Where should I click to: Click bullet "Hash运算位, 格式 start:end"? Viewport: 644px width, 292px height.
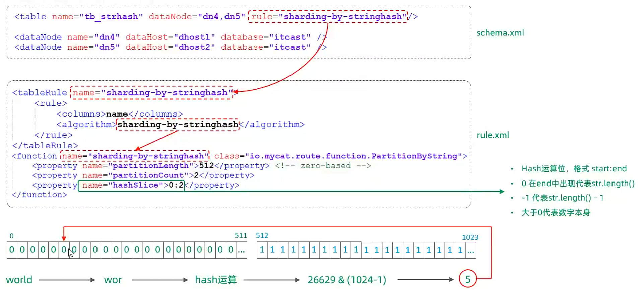574,169
